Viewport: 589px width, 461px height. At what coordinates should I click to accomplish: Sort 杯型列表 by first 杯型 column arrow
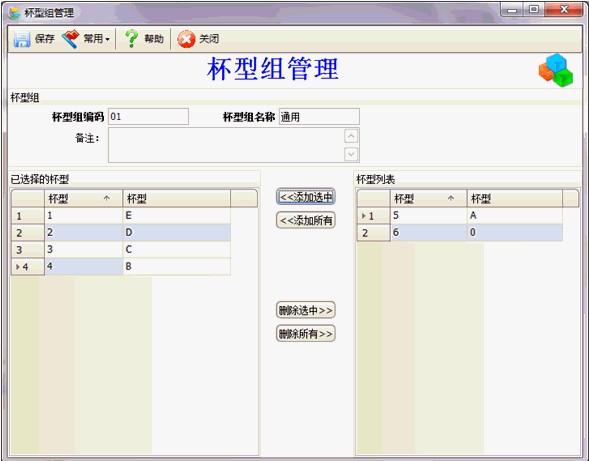pos(451,198)
